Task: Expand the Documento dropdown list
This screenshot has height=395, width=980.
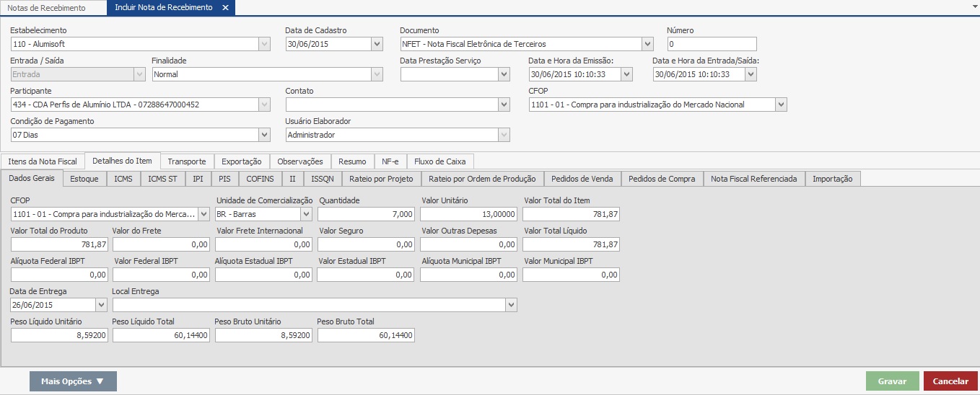Action: point(647,44)
